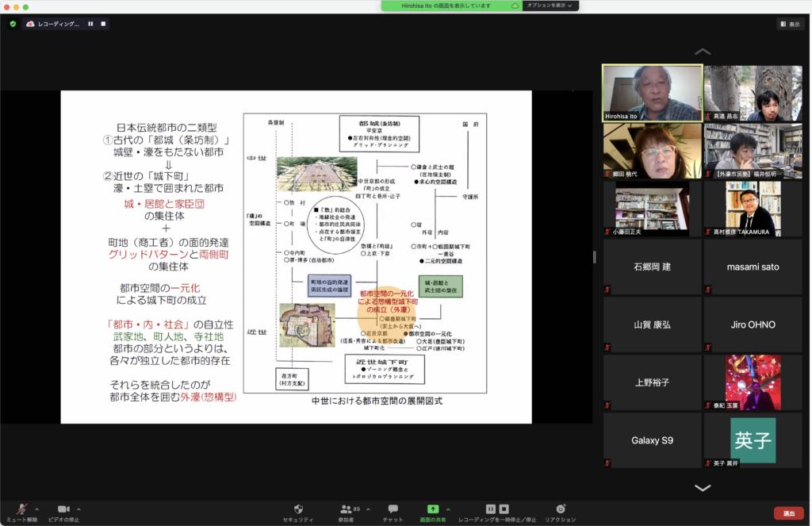Click the green 画面の共有 share icon
This screenshot has width=812, height=526.
tap(433, 509)
